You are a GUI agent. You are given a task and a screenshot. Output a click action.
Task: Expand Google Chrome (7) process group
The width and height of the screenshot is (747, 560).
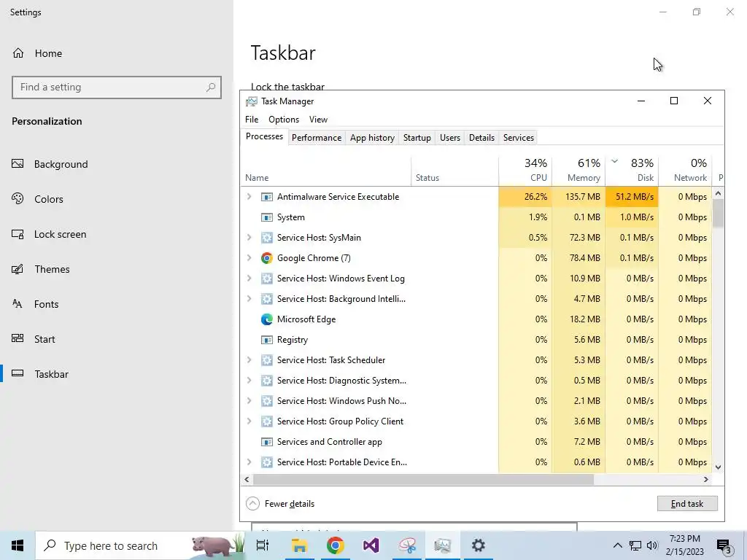click(x=249, y=258)
